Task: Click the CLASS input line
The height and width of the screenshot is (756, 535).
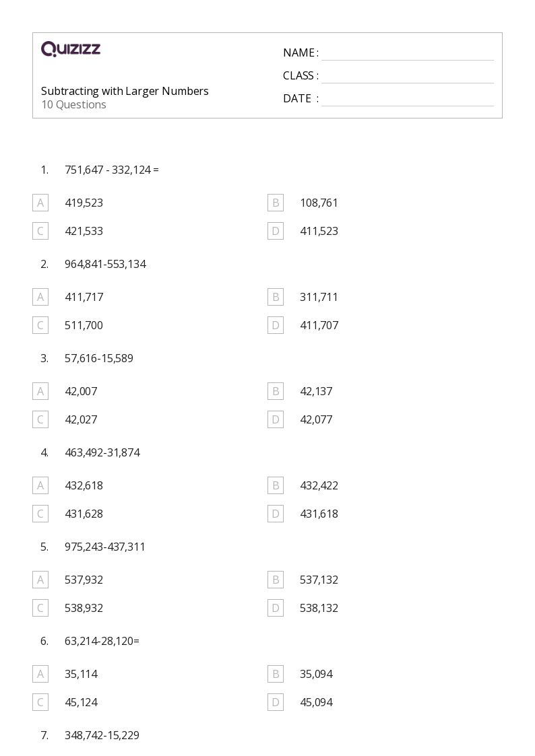Action: point(407,76)
